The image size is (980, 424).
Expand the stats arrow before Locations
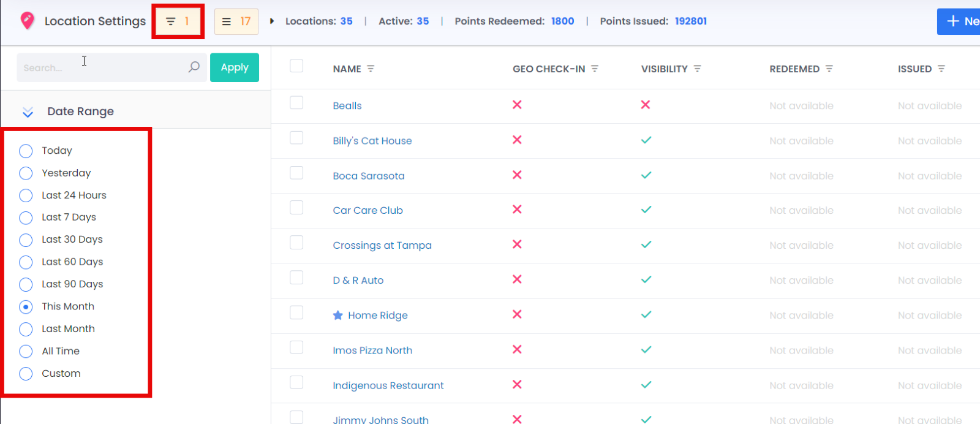point(272,21)
